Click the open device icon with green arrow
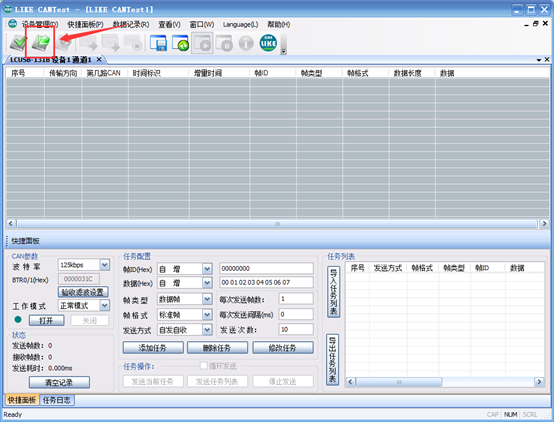 [x=41, y=43]
